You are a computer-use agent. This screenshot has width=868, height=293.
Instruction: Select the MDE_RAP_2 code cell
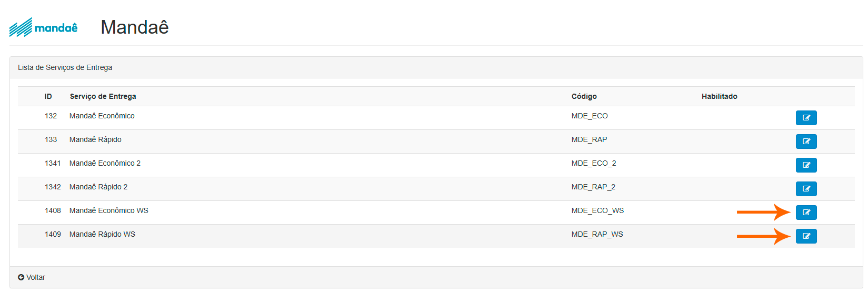[593, 187]
